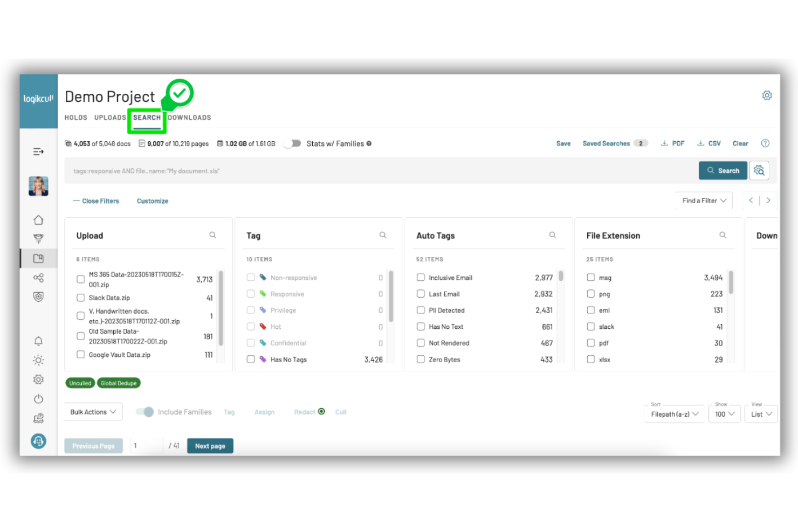Select the Inclusive Email auto tag checkbox

421,278
